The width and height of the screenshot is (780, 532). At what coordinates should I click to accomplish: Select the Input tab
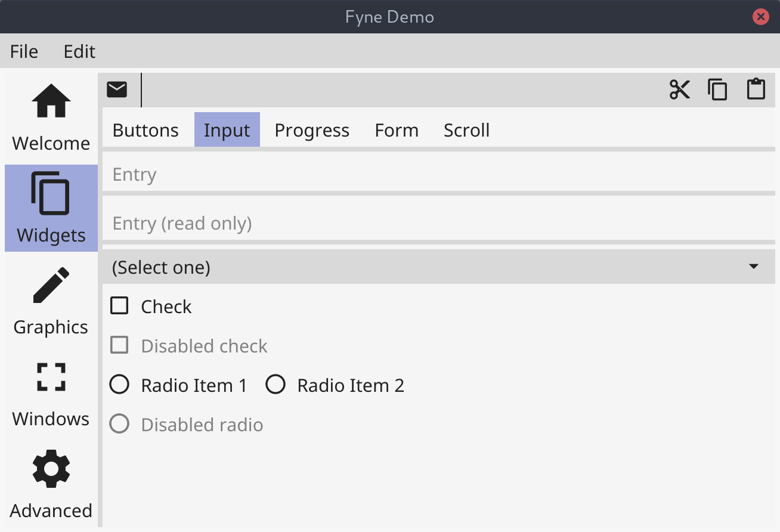[227, 130]
